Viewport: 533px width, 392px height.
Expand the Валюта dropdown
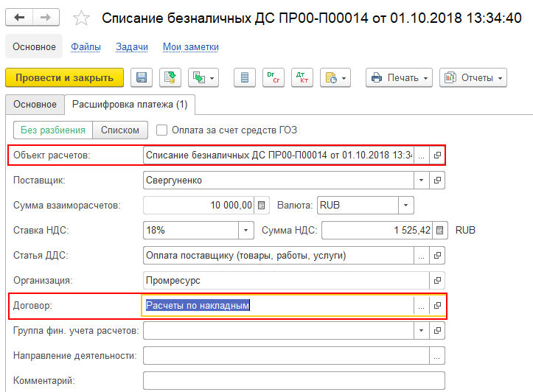pyautogui.click(x=406, y=206)
